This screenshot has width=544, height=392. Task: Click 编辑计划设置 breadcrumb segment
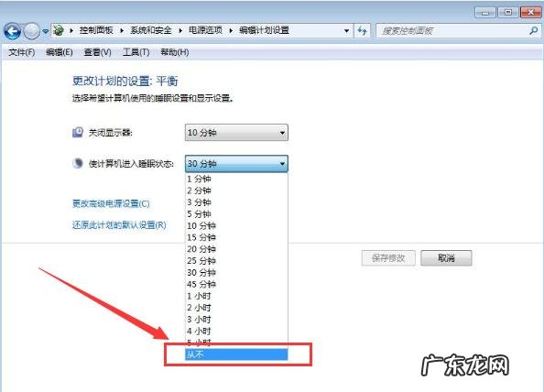pos(264,30)
